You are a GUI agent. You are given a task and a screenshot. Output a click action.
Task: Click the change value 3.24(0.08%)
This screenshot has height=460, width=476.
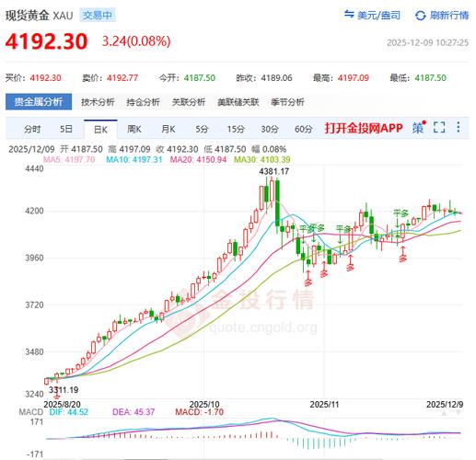click(136, 41)
